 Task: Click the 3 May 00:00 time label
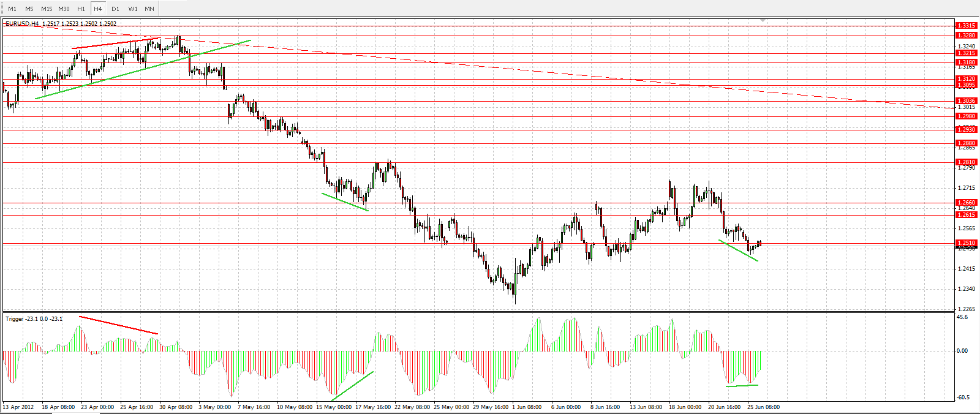pos(215,407)
